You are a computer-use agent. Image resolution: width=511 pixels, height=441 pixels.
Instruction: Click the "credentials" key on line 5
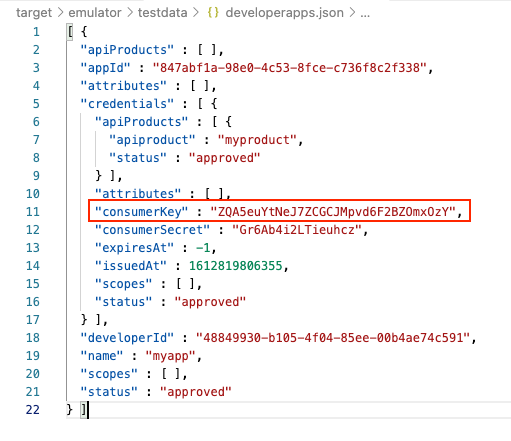127,104
